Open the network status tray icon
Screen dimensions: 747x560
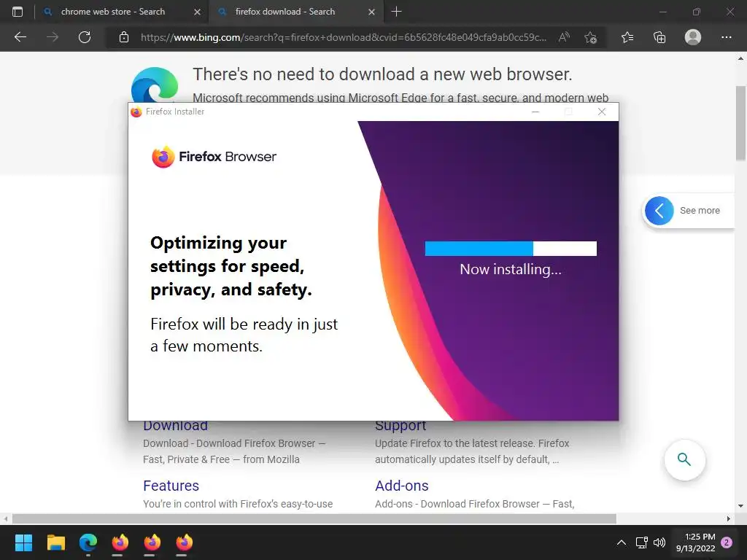[x=641, y=542]
